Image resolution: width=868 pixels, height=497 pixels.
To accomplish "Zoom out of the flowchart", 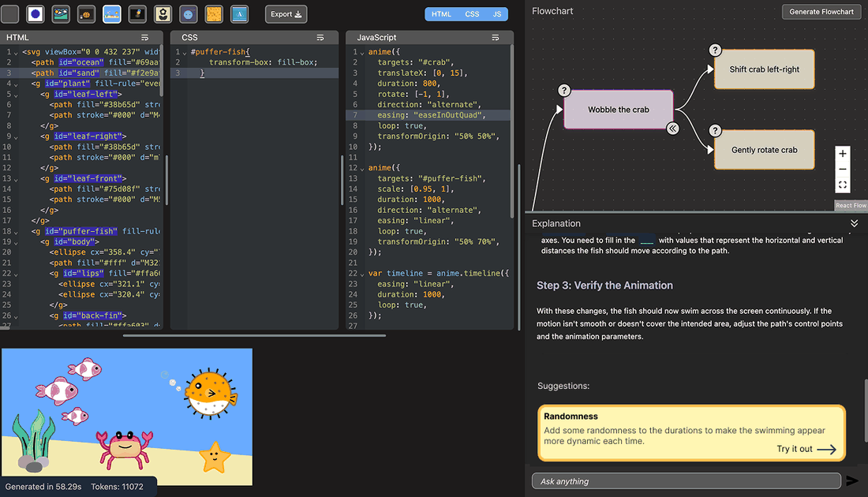I will (843, 170).
